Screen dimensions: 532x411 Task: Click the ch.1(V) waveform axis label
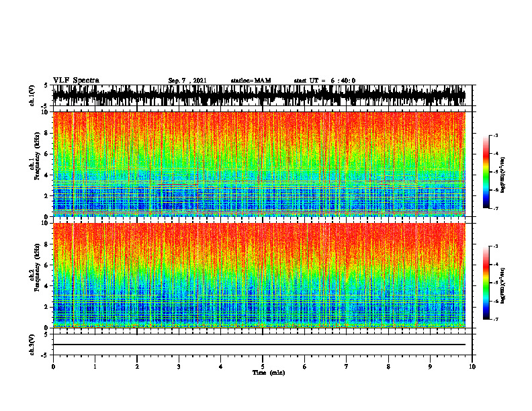[x=32, y=95]
